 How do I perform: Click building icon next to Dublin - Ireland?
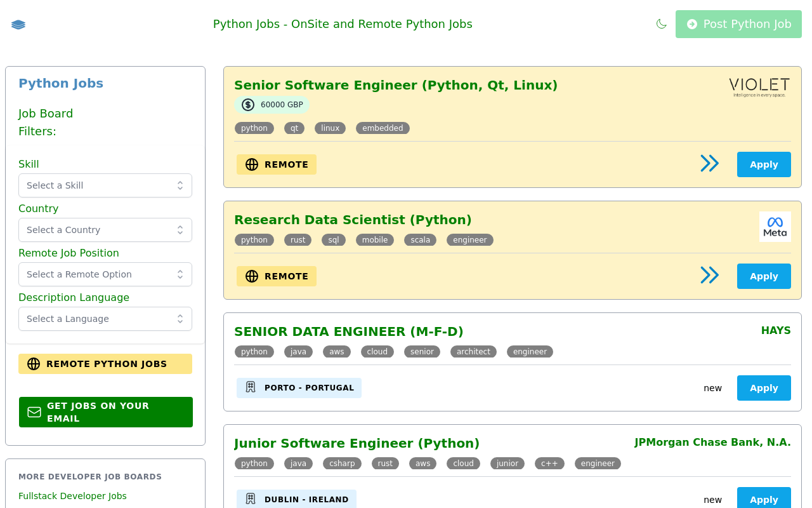click(x=251, y=499)
